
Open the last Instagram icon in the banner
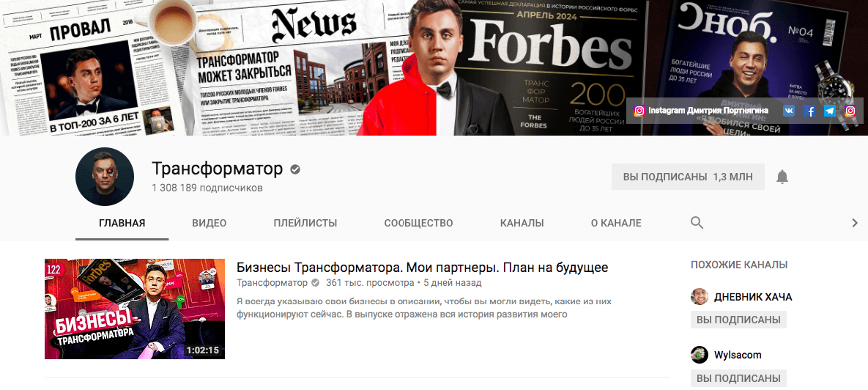tap(851, 111)
